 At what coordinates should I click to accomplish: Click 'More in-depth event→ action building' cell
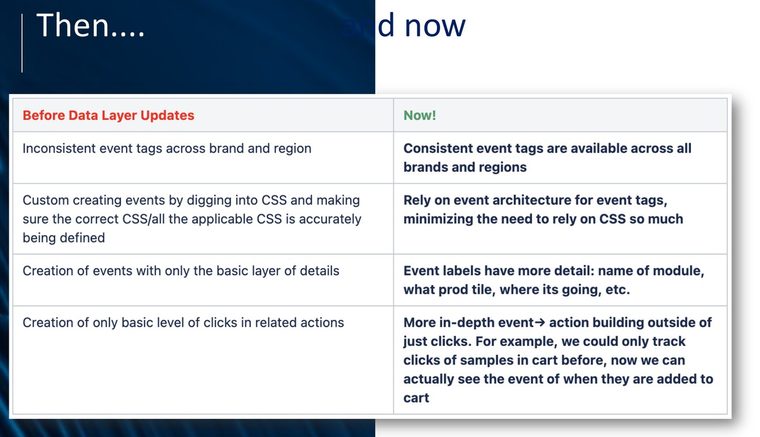click(558, 360)
